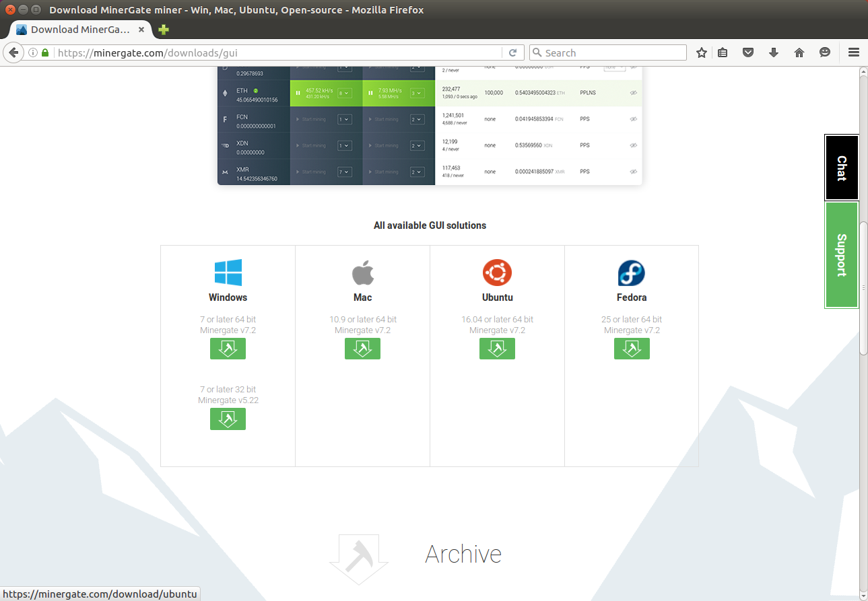Open the green Support side tab
The height and width of the screenshot is (601, 868).
pyautogui.click(x=842, y=255)
